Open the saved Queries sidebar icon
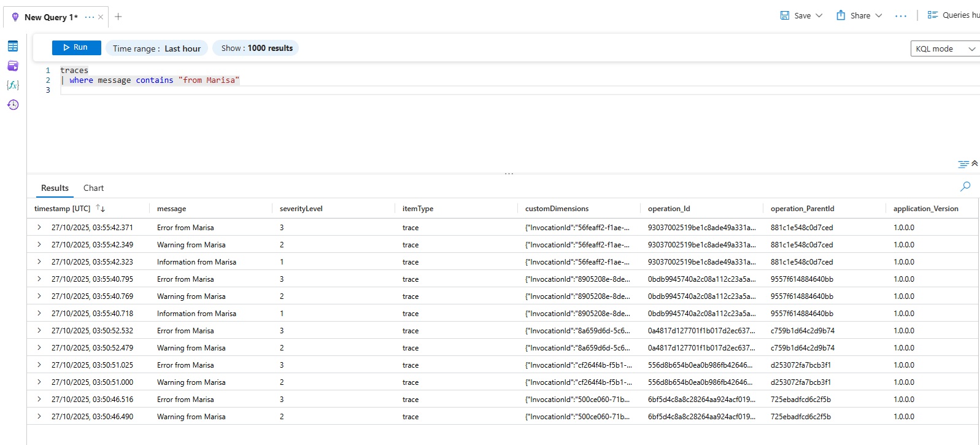The height and width of the screenshot is (445, 980). 13,66
